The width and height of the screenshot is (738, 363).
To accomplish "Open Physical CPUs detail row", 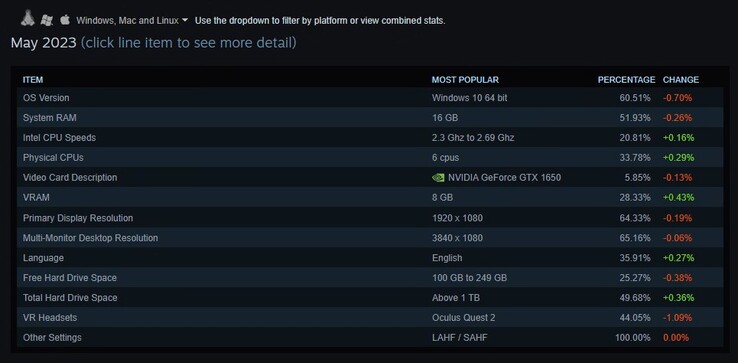I will pos(370,157).
